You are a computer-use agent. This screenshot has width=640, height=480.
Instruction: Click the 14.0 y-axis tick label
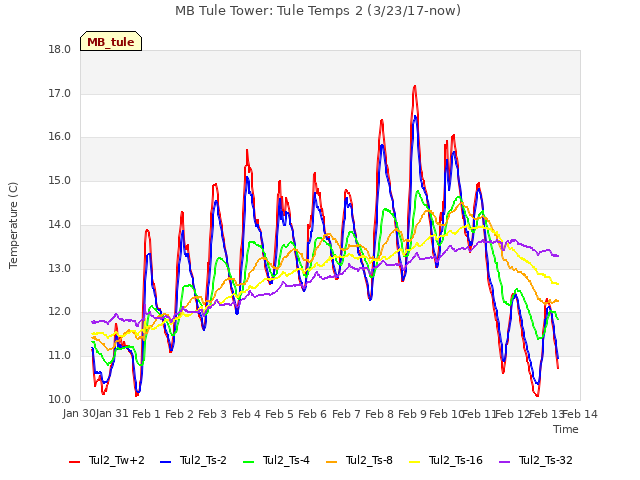(60, 224)
